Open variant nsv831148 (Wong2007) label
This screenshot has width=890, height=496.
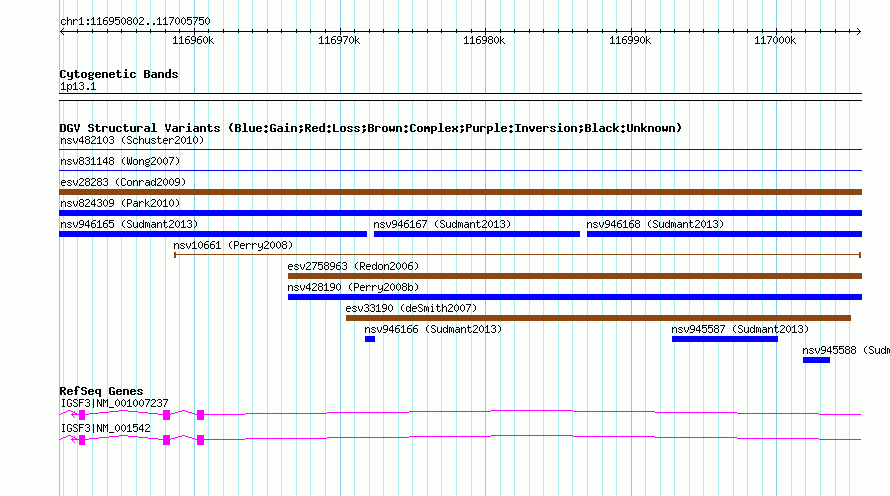point(120,161)
